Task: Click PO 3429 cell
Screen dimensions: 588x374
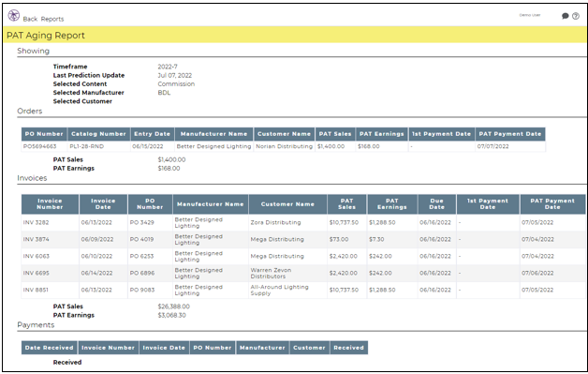Action: (150, 222)
